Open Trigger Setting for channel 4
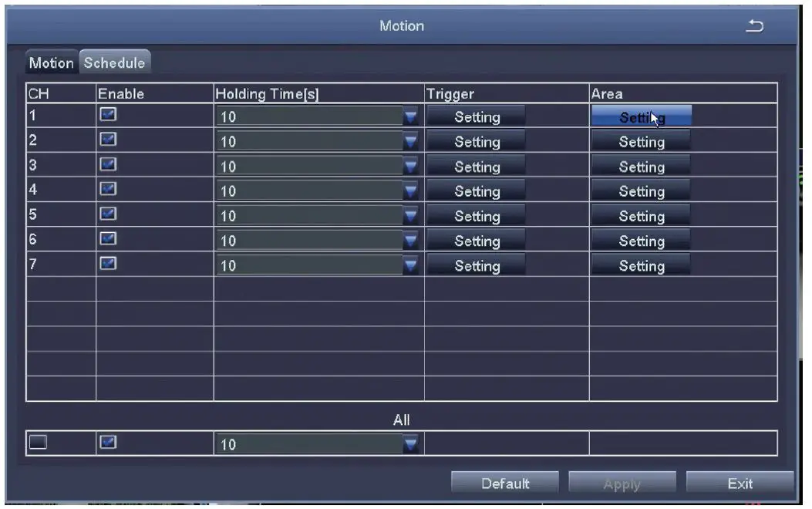The width and height of the screenshot is (812, 509). point(477,191)
